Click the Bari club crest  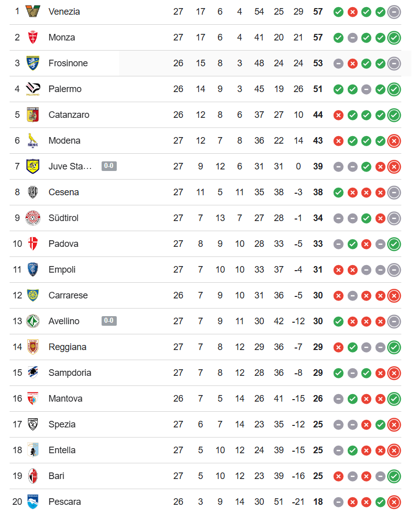tap(33, 476)
